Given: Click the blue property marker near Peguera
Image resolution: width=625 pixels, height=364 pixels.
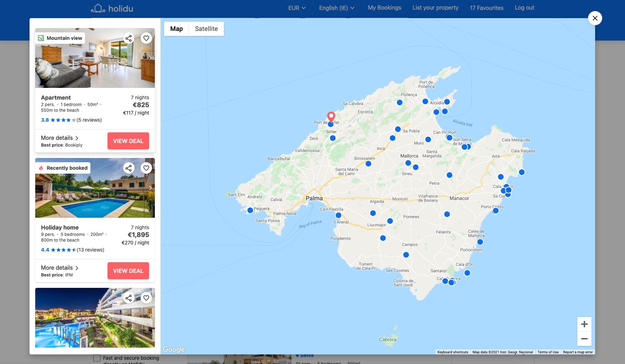Looking at the screenshot, I should (250, 210).
